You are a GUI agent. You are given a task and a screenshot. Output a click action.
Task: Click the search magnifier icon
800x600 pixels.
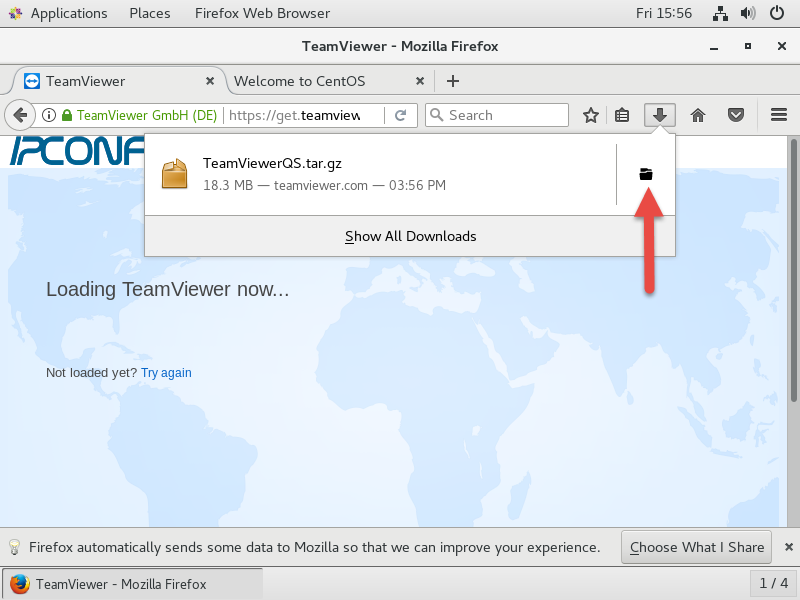tap(437, 115)
